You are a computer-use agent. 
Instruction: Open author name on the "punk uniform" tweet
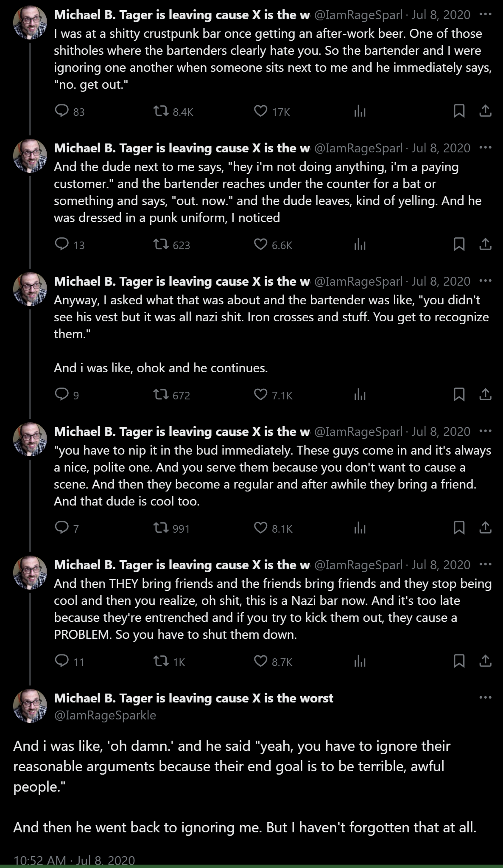coord(182,148)
